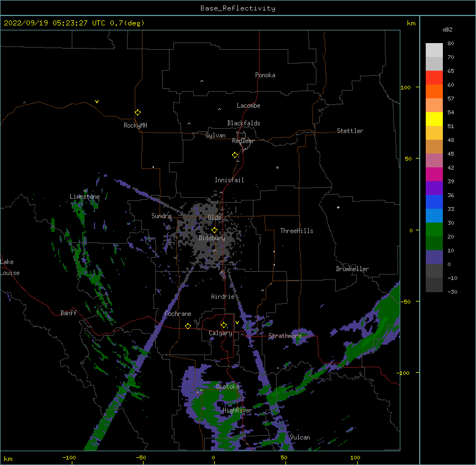Click the Sylvan label
Screen dimensions: 476x465
click(x=215, y=135)
